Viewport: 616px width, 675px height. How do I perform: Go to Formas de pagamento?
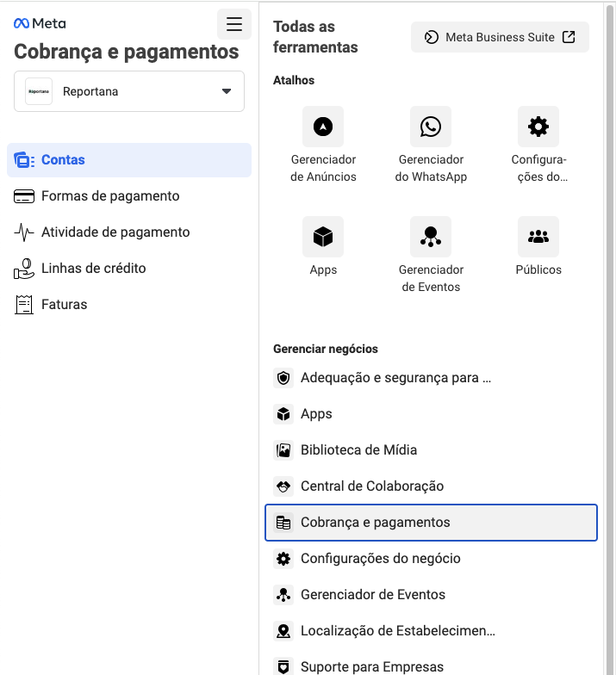[110, 196]
